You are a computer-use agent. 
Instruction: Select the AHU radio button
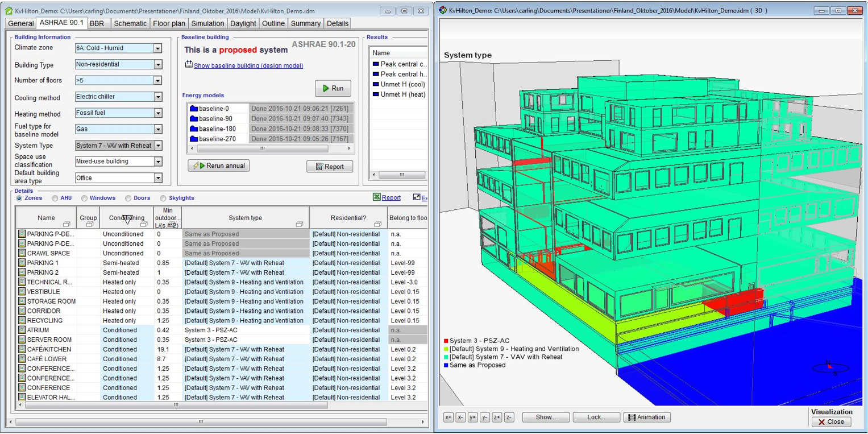point(55,199)
